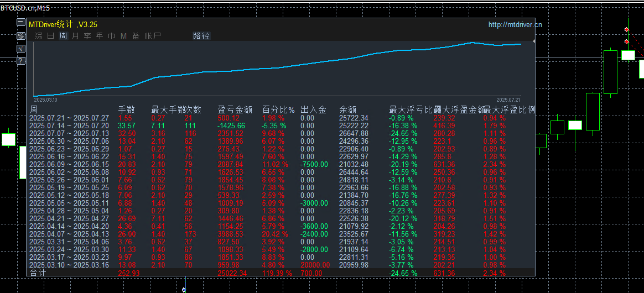This screenshot has width=644, height=293.
Task: Click the -16.38 % floating loss value
Action: pos(403,125)
